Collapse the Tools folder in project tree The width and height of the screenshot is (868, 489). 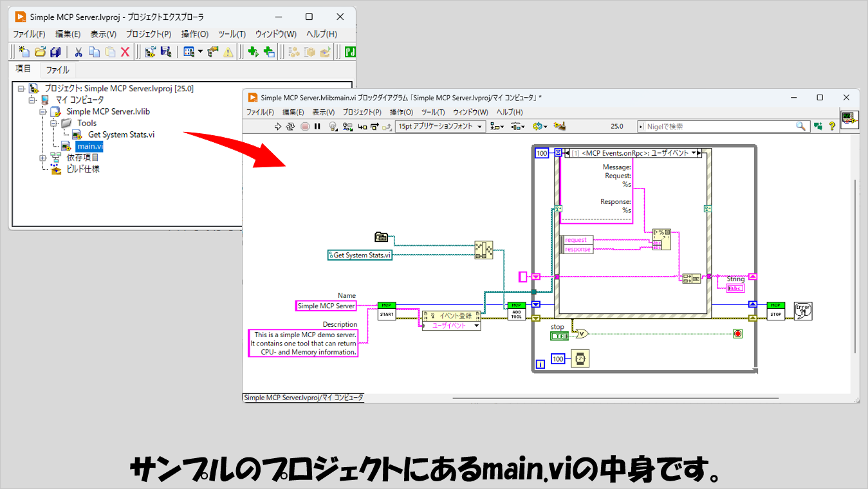(x=54, y=123)
